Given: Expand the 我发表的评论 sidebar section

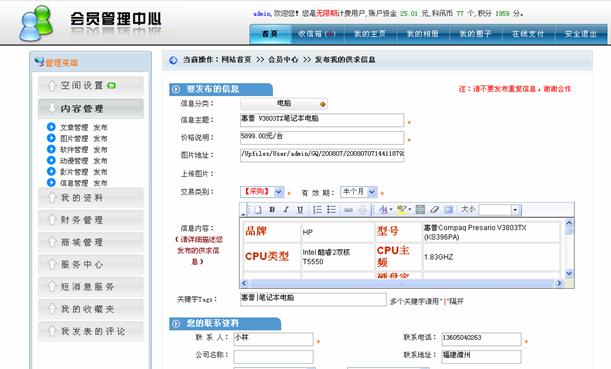Looking at the screenshot, I should 91,331.
